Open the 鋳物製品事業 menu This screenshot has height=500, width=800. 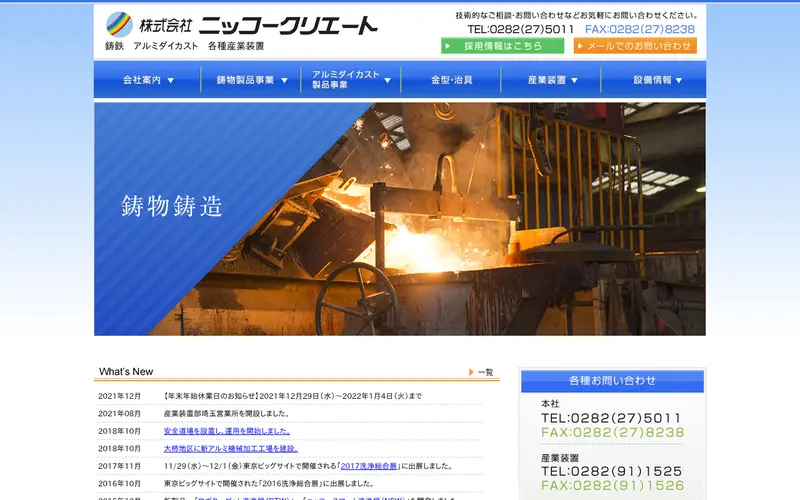click(251, 80)
